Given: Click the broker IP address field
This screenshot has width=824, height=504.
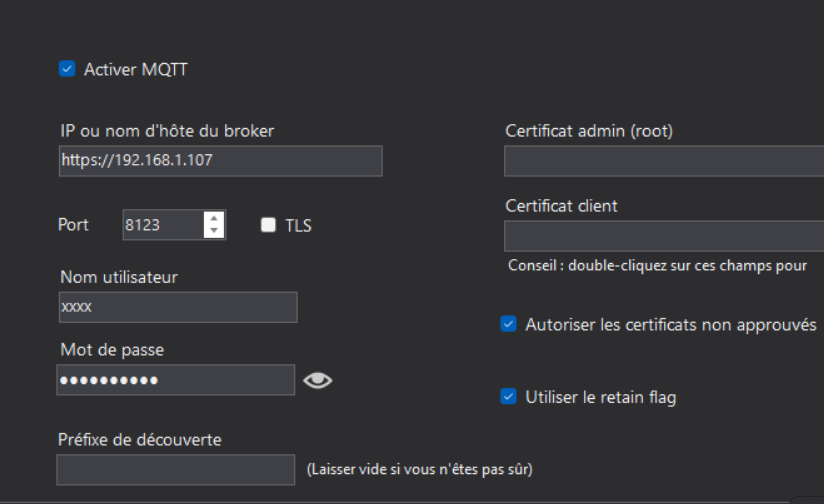Looking at the screenshot, I should point(219,161).
